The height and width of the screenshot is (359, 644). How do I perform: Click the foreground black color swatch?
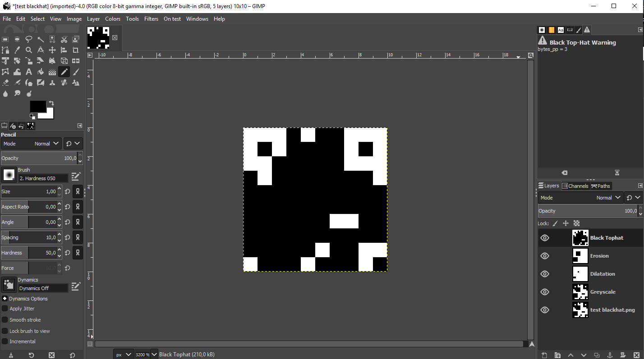pos(38,106)
